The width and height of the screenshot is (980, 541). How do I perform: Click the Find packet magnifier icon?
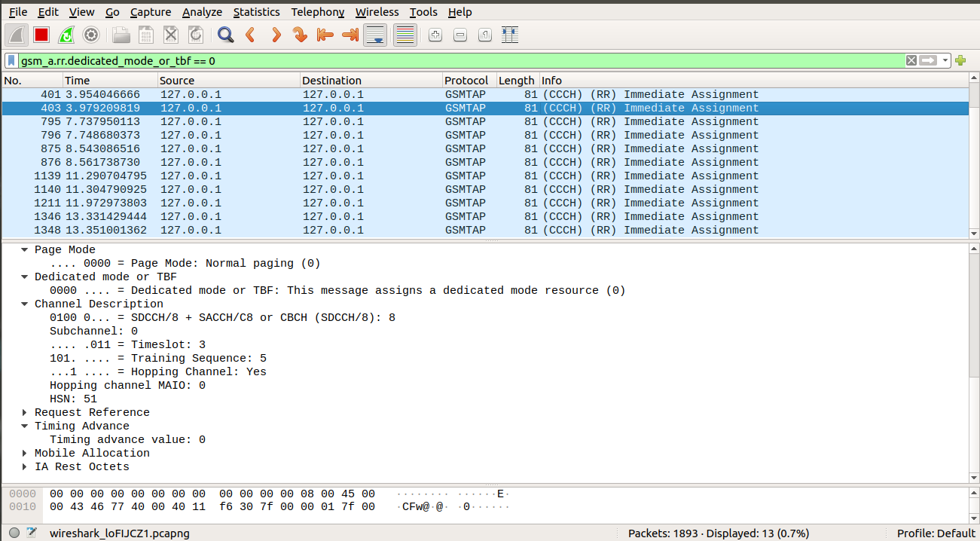coord(225,35)
